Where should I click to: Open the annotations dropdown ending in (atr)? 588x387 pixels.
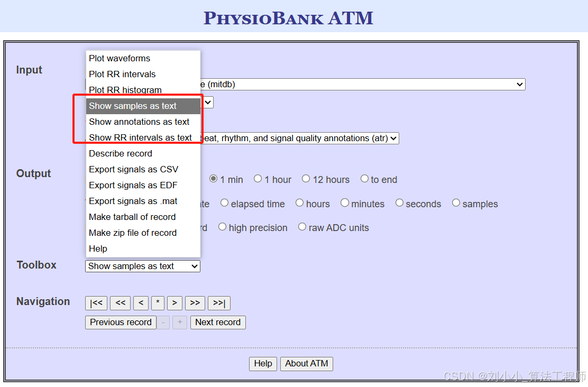tap(299, 139)
